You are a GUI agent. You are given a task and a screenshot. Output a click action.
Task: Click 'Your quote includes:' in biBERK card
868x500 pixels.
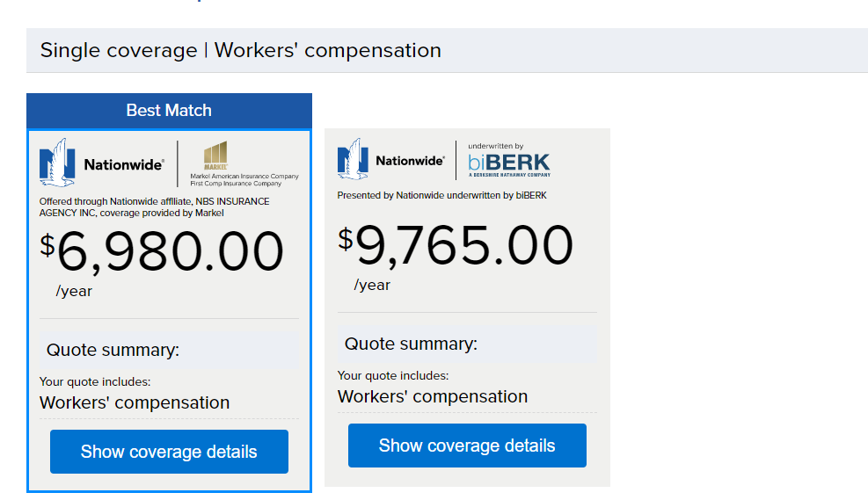click(x=392, y=375)
